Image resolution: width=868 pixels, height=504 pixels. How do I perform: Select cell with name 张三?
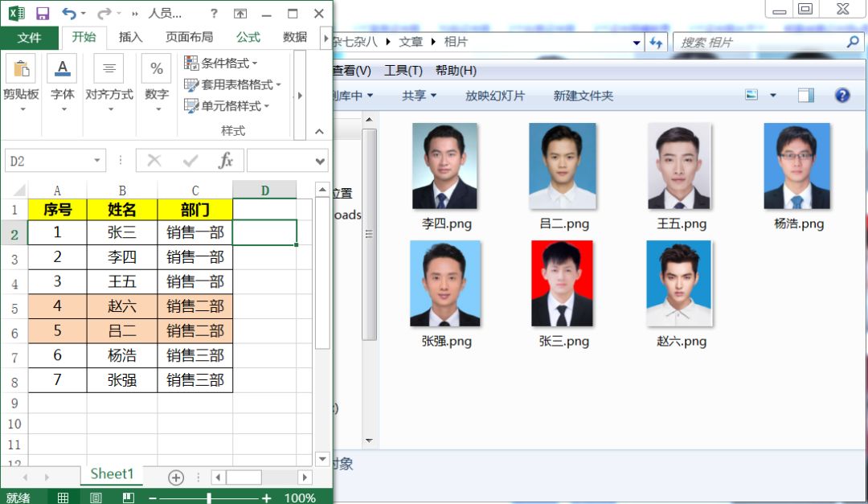122,232
